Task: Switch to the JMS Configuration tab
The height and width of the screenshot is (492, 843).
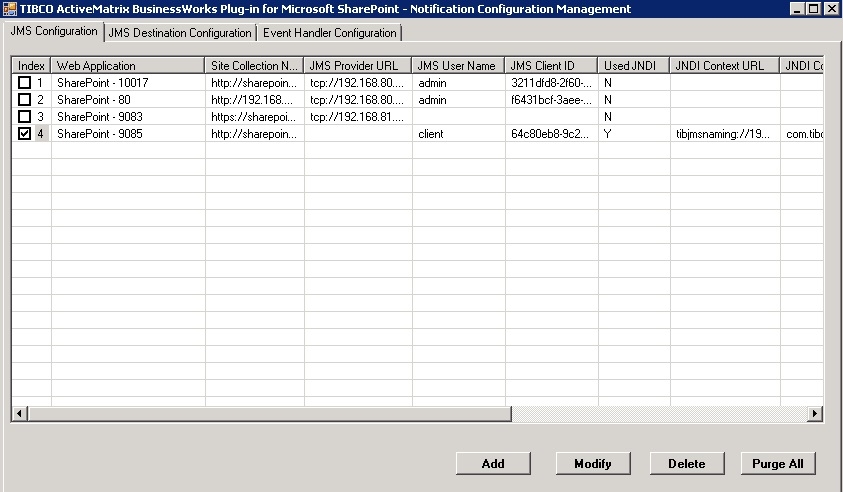Action: pos(54,31)
